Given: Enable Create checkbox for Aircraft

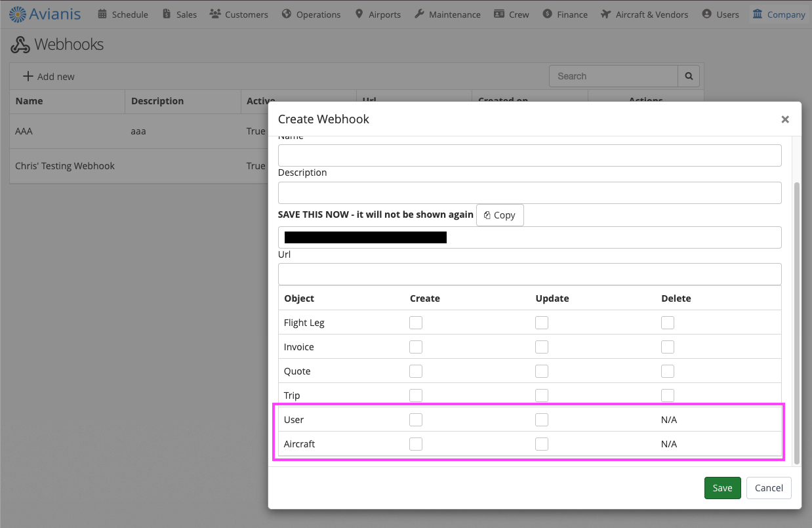Looking at the screenshot, I should pos(416,444).
